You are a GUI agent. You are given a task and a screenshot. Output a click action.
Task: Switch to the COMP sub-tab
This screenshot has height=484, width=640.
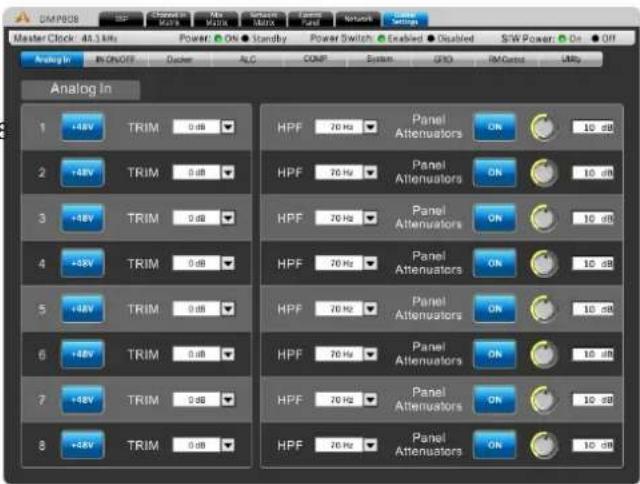pyautogui.click(x=315, y=60)
